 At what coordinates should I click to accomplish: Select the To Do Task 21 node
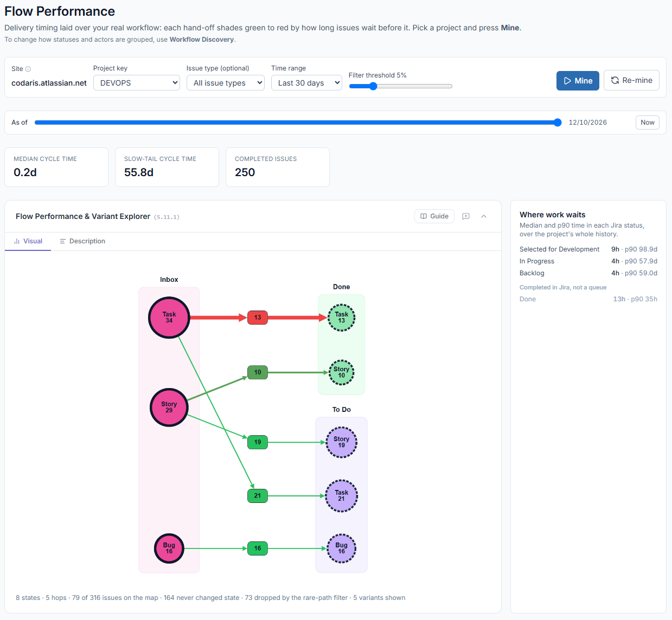coord(342,496)
